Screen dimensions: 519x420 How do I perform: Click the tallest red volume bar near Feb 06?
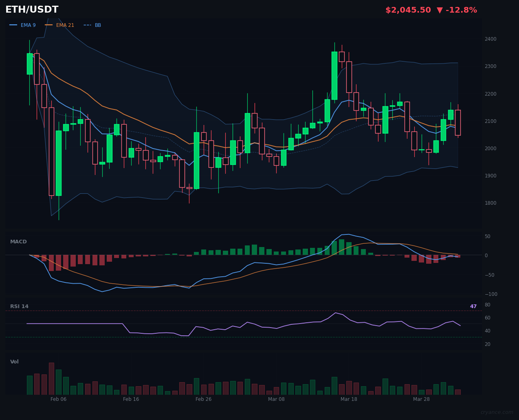tap(51, 378)
